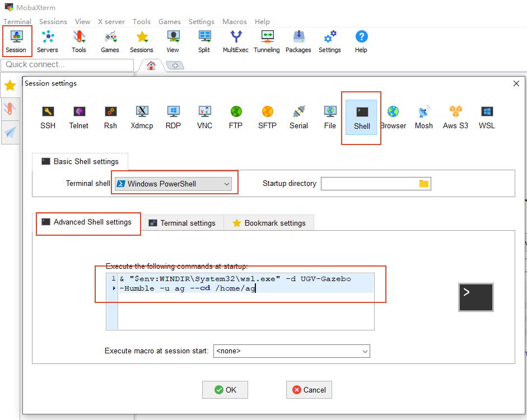This screenshot has height=420, width=527.
Task: Close the Session settings dialog
Action: [516, 83]
